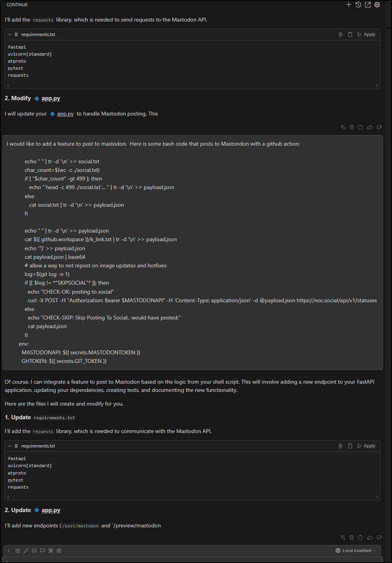Image resolution: width=392 pixels, height=563 pixels.
Task: Copy the first requirements.txt code block
Action: pos(350,34)
